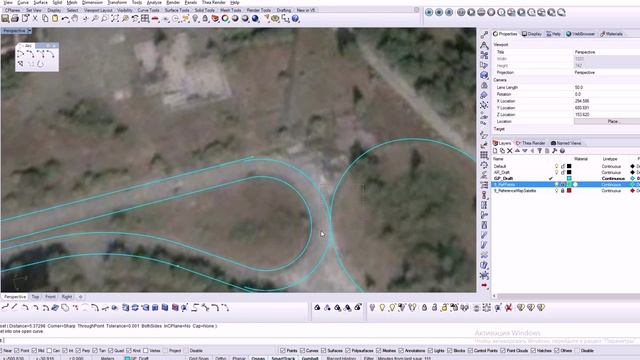640x360 pixels.
Task: Click the layer Tools hammer icon
Action: point(554,151)
